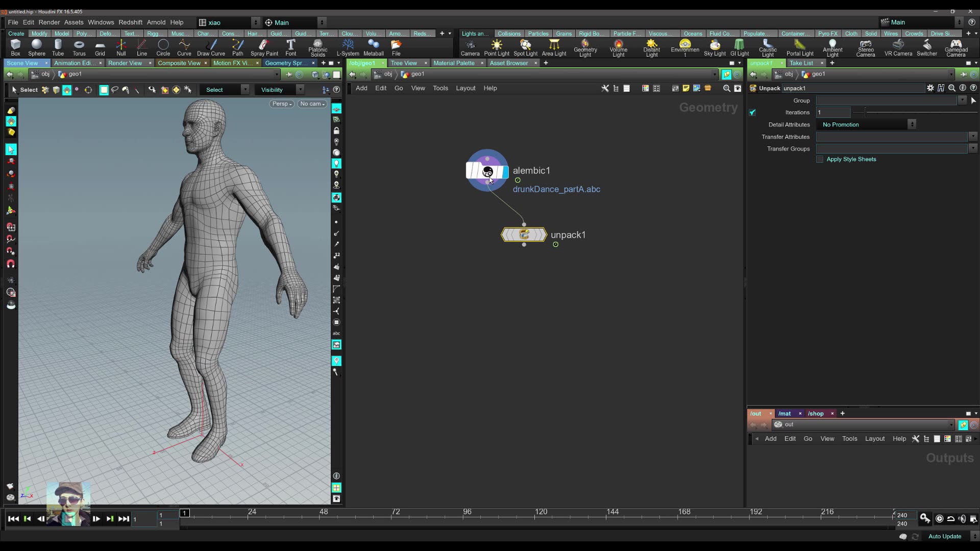The image size is (980, 551).
Task: Switch to the Take List tab
Action: coord(801,63)
